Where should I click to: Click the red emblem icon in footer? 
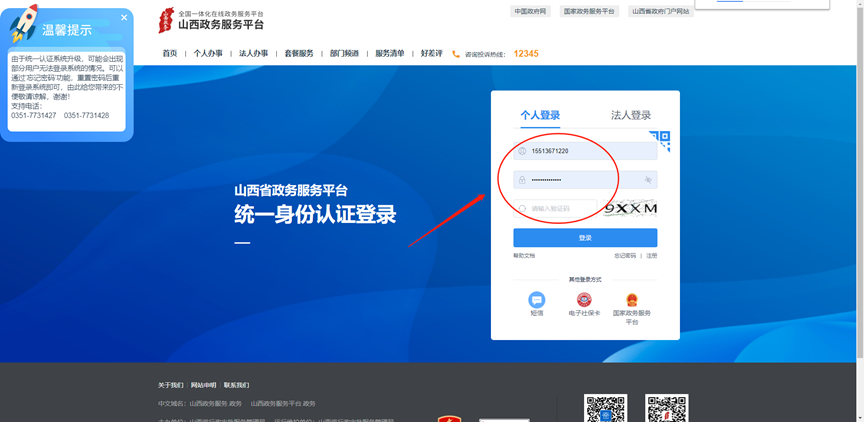point(450,419)
